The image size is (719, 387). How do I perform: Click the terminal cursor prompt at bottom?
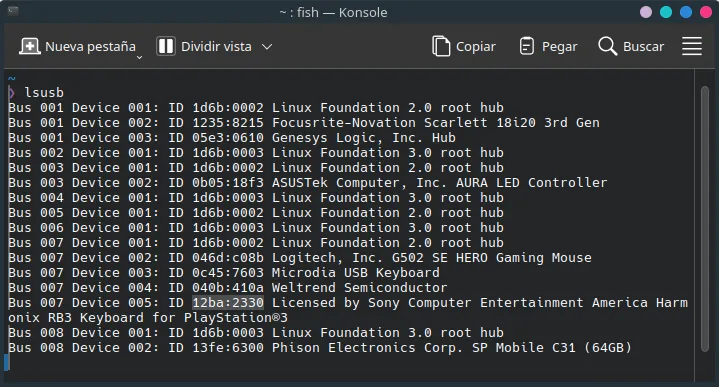click(6, 362)
